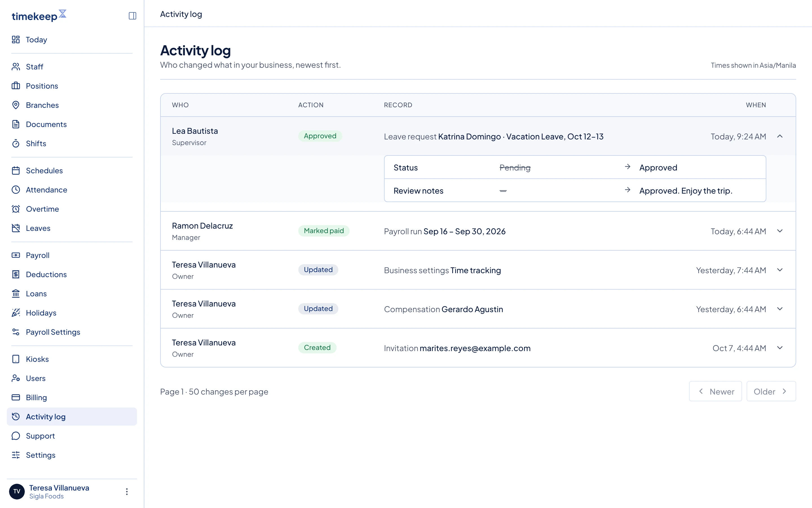This screenshot has height=508, width=812.
Task: Click the TV user avatar
Action: coord(17,492)
